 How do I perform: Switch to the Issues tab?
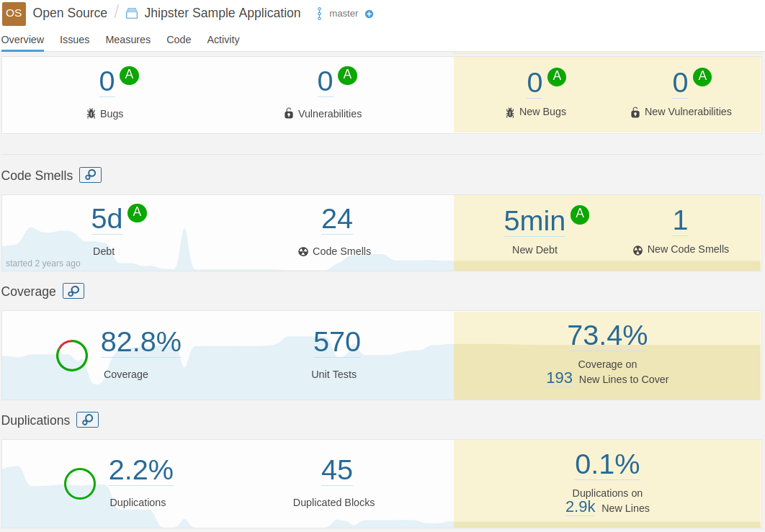(74, 40)
